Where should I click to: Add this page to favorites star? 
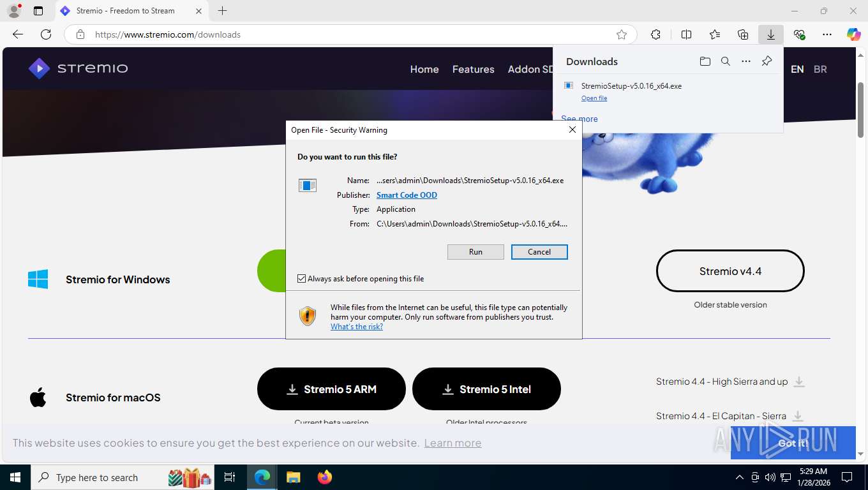(x=622, y=34)
